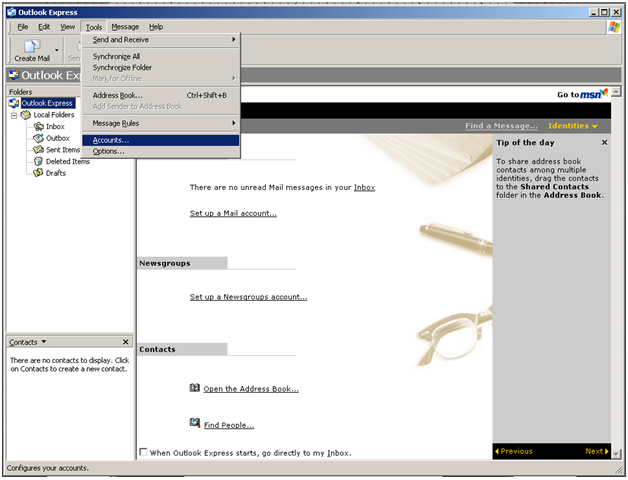Screen dimensions: 628x480
Task: Click the Find a Message link
Action: coord(501,126)
